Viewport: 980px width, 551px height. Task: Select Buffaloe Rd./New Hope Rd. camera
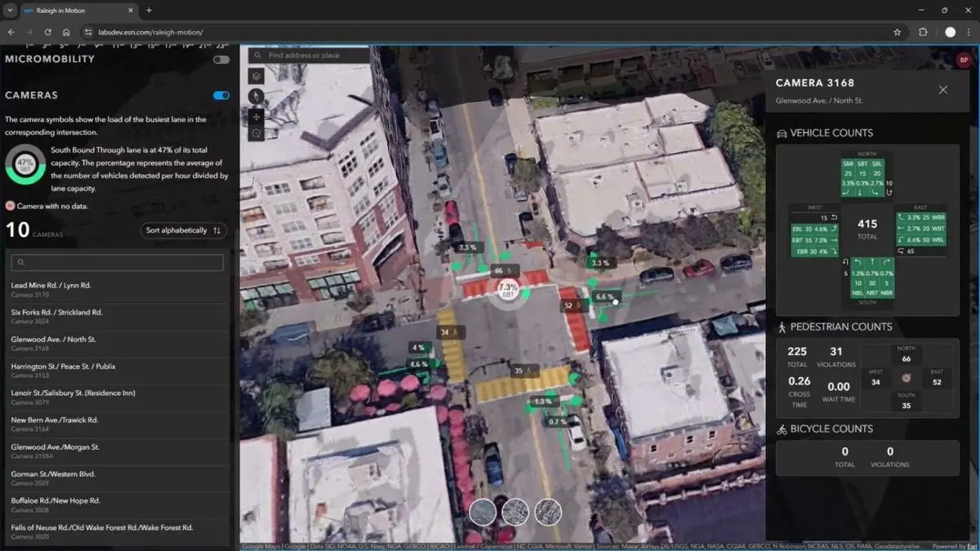[117, 504]
